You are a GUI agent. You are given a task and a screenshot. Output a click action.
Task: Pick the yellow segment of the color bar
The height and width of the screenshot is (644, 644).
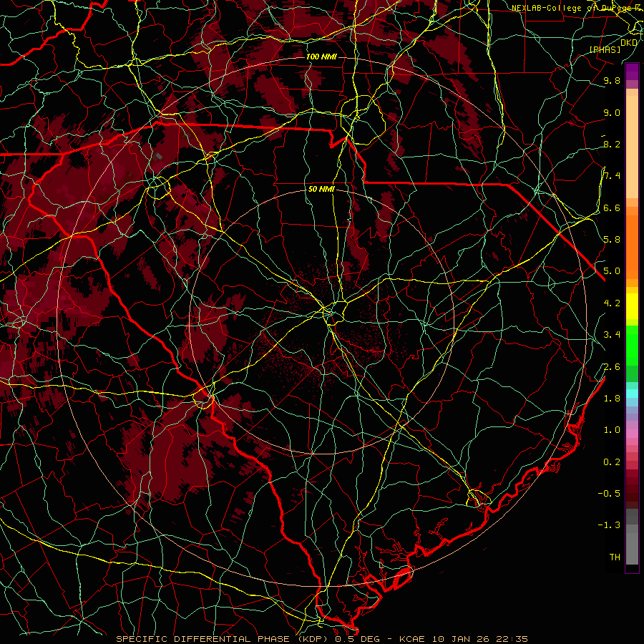tap(632, 306)
